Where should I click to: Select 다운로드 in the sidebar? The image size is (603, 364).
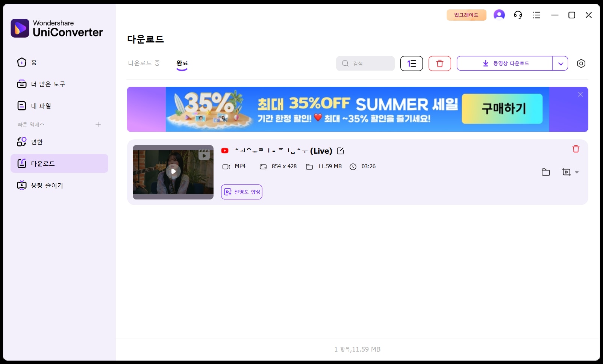click(59, 163)
